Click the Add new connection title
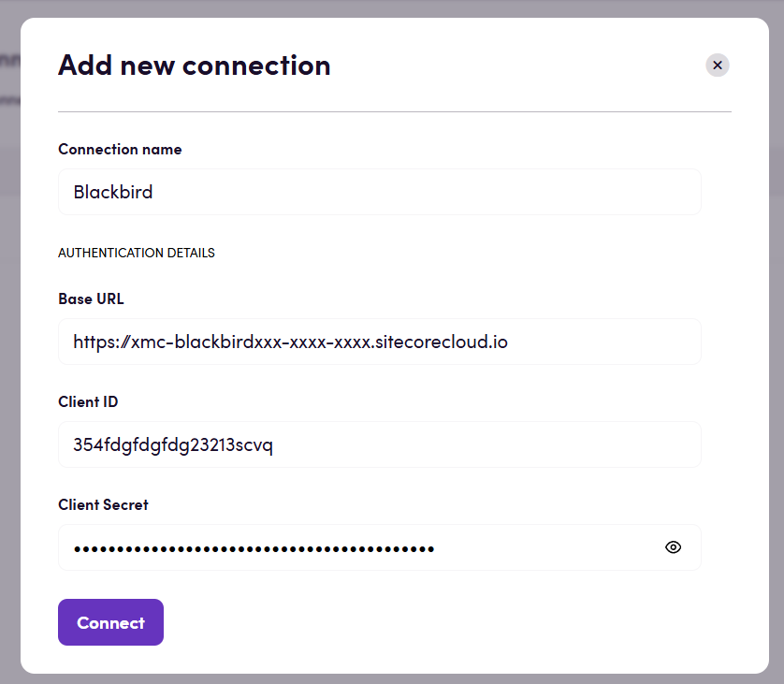The height and width of the screenshot is (684, 784). [x=195, y=65]
